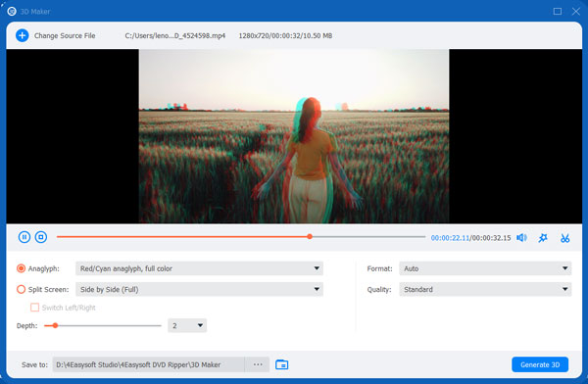
Task: Click the total duration 00:00:32.15
Action: 491,238
